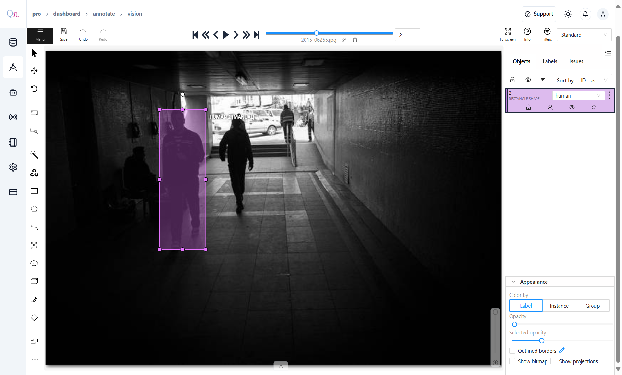Enable the Outlined borders checkbox
Screen dimensions: 622x375
pos(513,351)
